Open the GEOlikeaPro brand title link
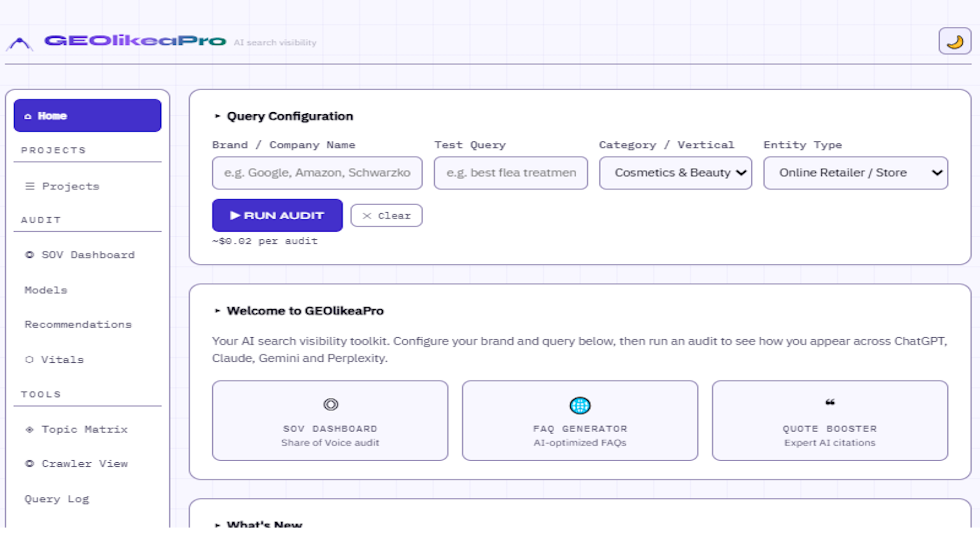Screen dimensions: 980x551 [135, 40]
